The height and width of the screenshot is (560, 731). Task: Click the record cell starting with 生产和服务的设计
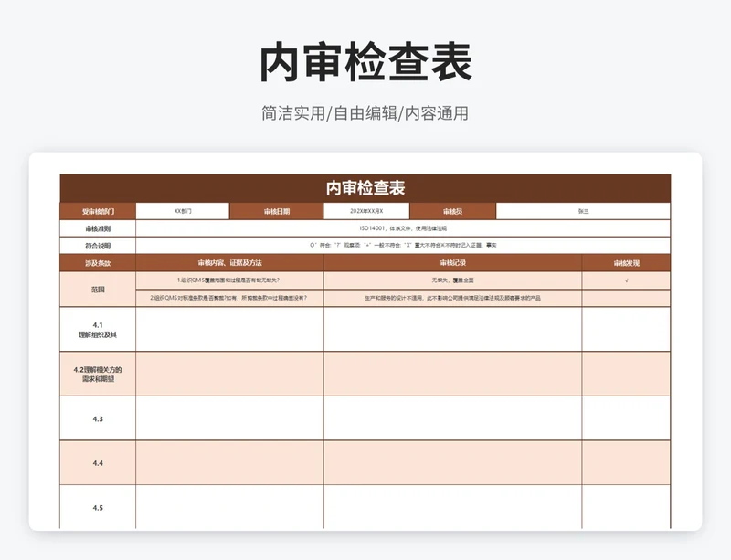[452, 298]
